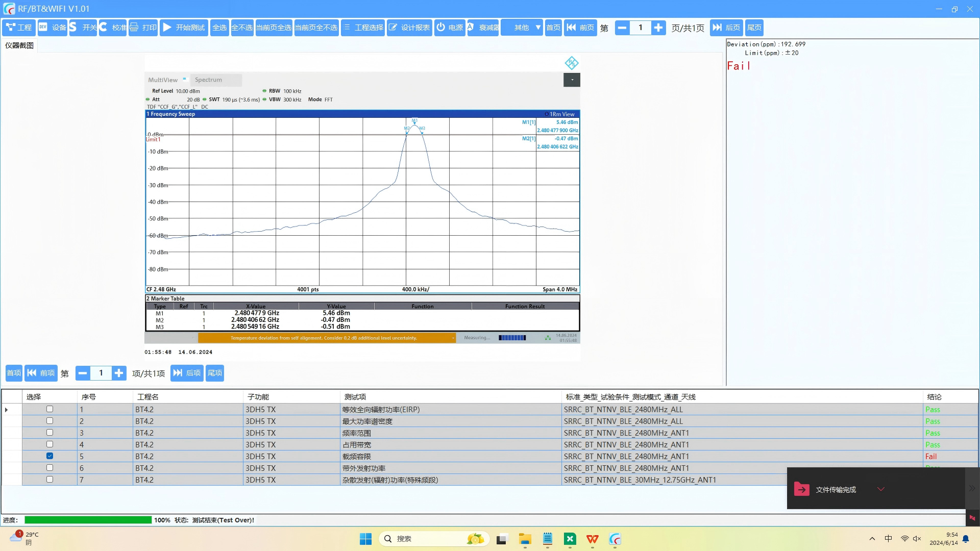Image resolution: width=980 pixels, height=551 pixels.
Task: Open the taskbar Task View icon
Action: [x=502, y=539]
